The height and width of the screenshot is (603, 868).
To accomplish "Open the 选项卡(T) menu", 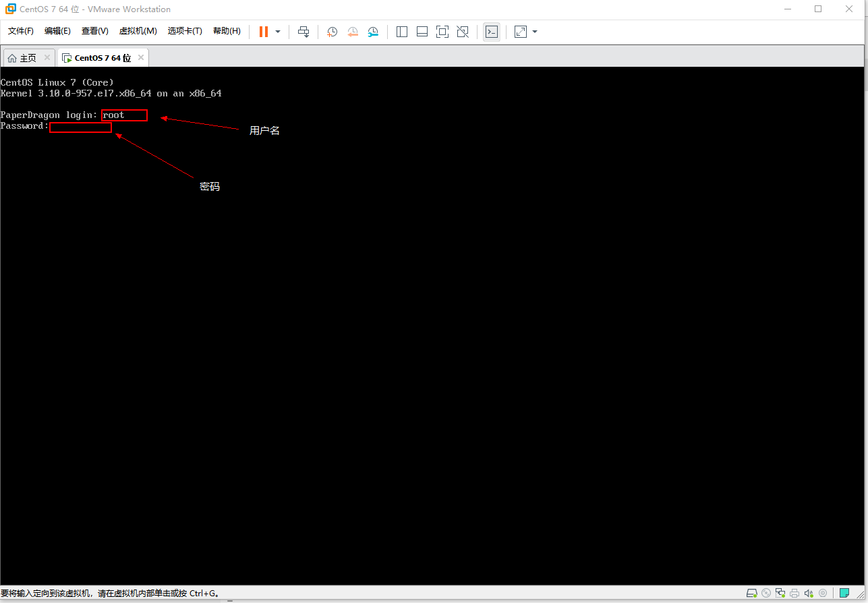I will point(185,31).
